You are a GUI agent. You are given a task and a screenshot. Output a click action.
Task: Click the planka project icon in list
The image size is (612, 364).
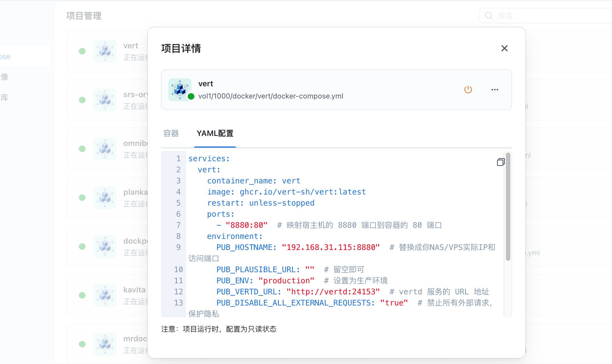coord(105,198)
